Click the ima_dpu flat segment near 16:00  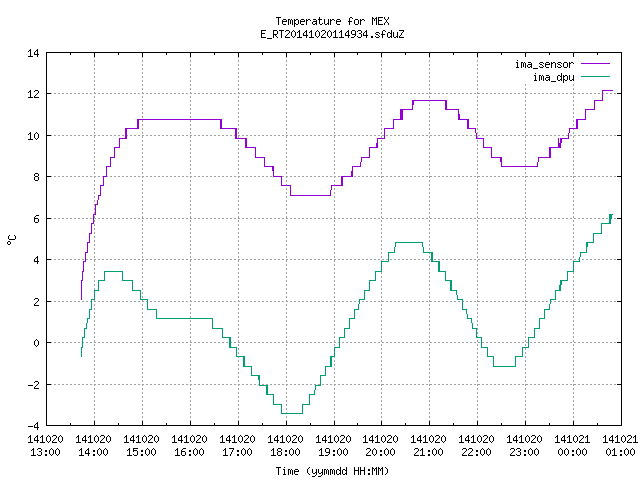click(184, 318)
